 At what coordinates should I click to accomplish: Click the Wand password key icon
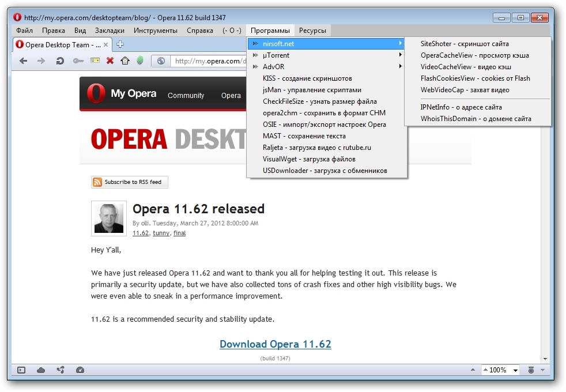[x=78, y=61]
